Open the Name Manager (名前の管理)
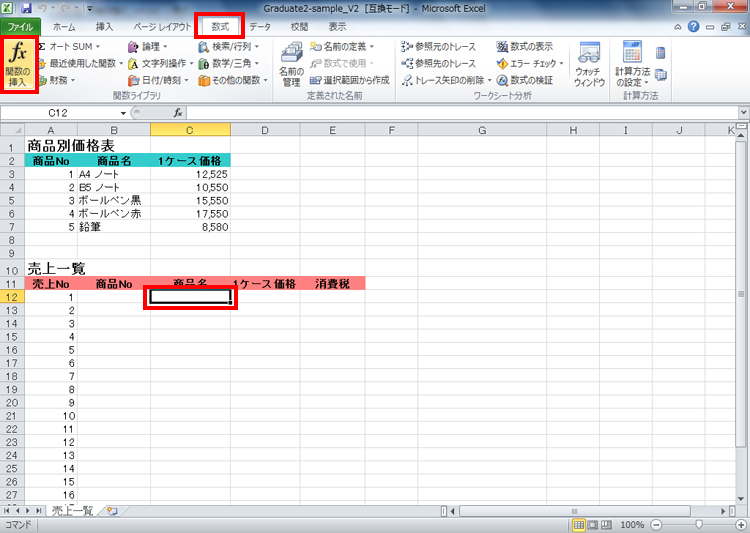Screen dimensions: 750x533 [291, 65]
